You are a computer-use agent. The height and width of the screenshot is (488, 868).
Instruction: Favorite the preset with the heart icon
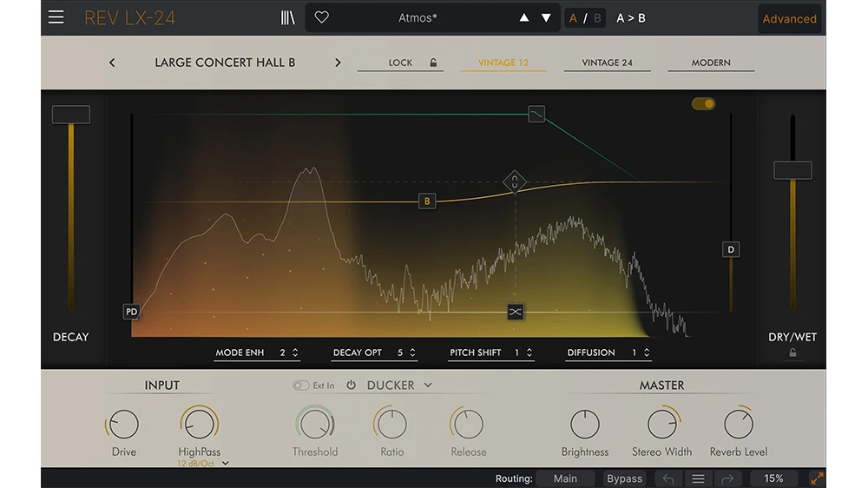click(321, 17)
